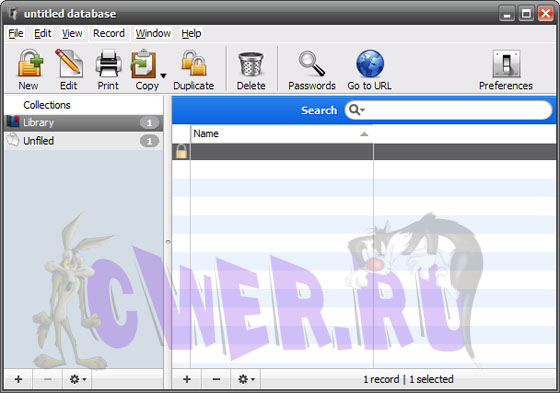This screenshot has width=560, height=393.
Task: Click the Go to URL globe icon
Action: pyautogui.click(x=370, y=64)
